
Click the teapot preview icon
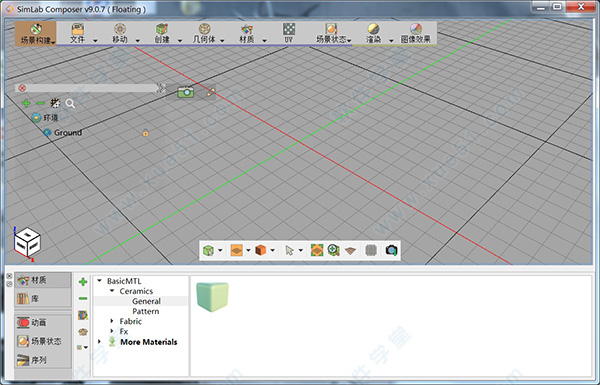[x=83, y=331]
